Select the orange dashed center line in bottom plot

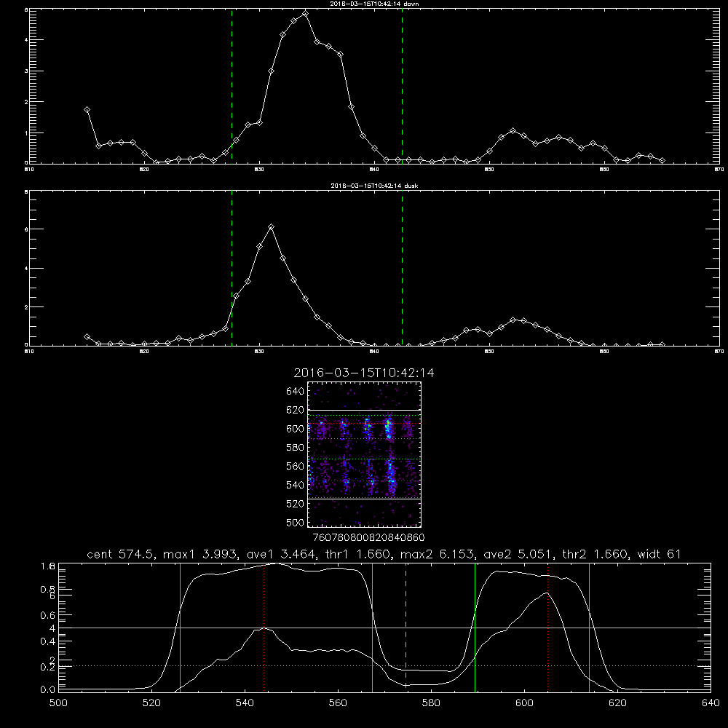tap(405, 626)
